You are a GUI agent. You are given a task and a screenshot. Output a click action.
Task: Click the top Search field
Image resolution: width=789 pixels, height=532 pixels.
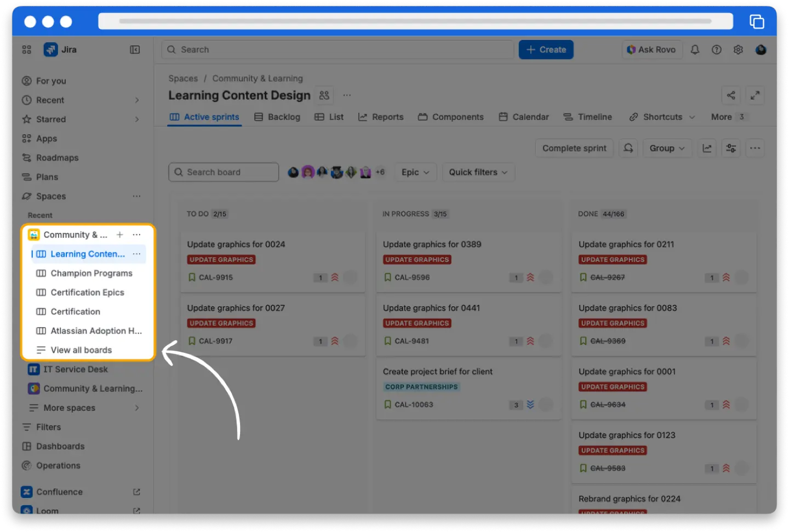[338, 50]
